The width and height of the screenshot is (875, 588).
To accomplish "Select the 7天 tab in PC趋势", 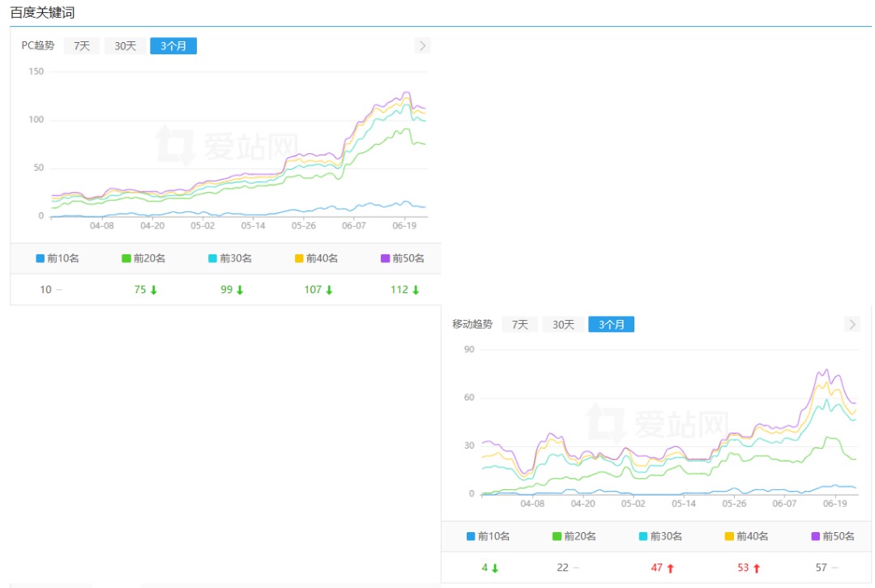I will 82,46.
